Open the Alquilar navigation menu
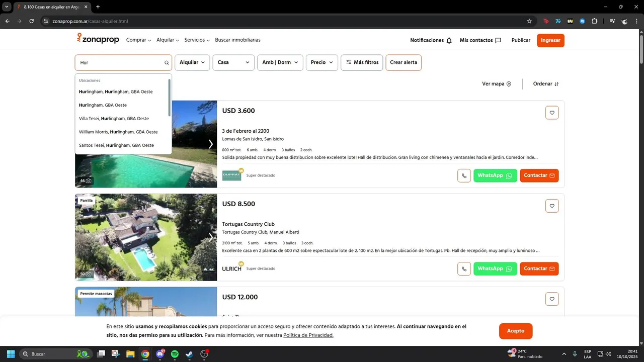644x362 pixels. [168, 40]
